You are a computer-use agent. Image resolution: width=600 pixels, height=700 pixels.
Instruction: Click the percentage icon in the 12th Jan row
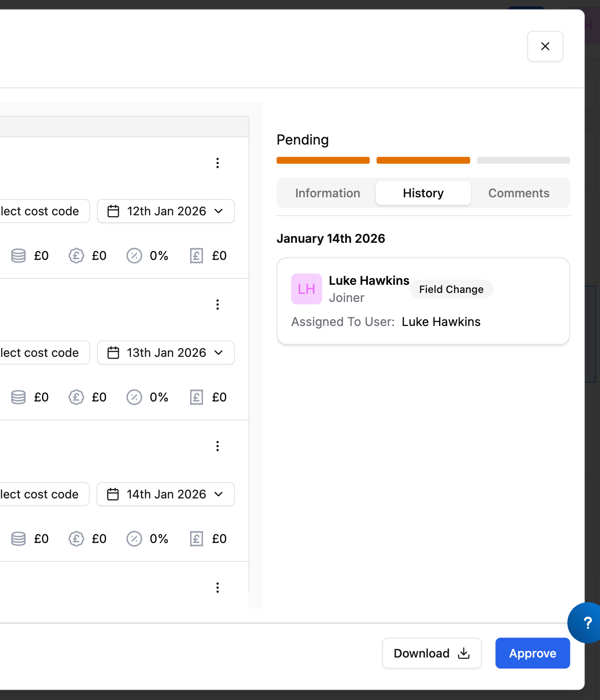click(x=134, y=256)
